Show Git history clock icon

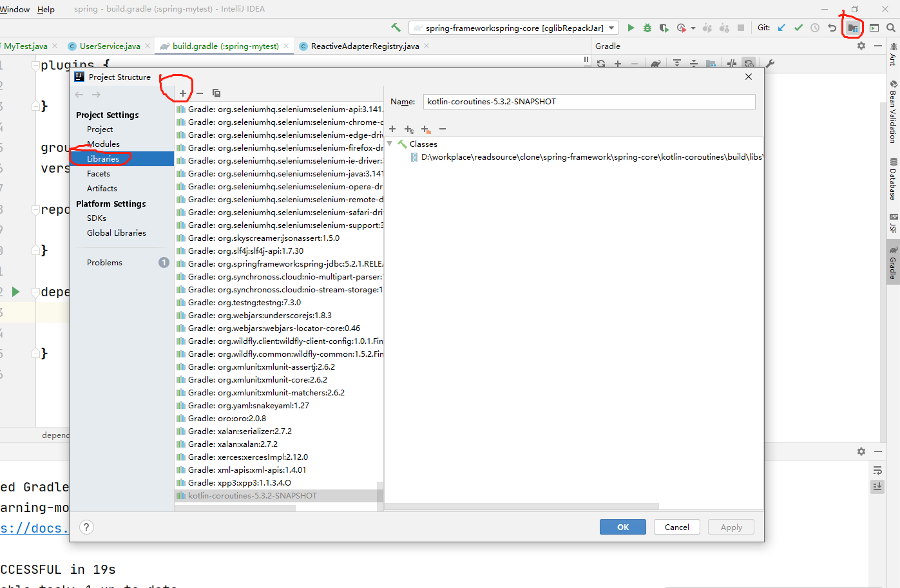point(815,28)
